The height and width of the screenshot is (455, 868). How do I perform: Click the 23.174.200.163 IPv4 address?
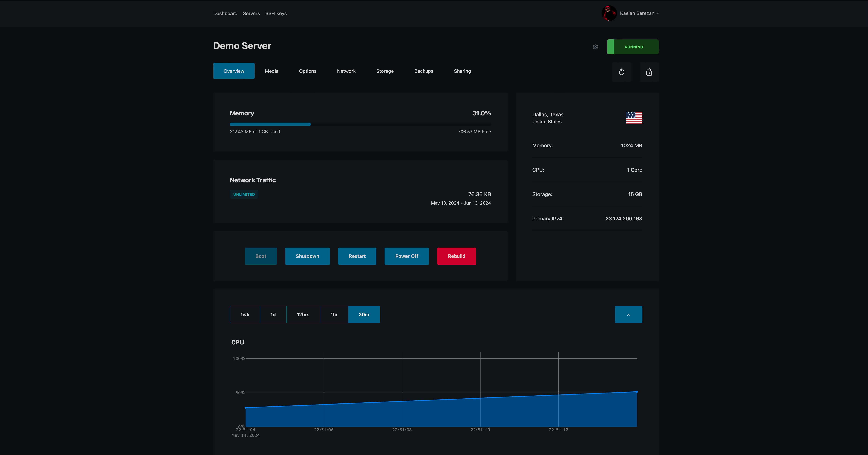(x=624, y=219)
